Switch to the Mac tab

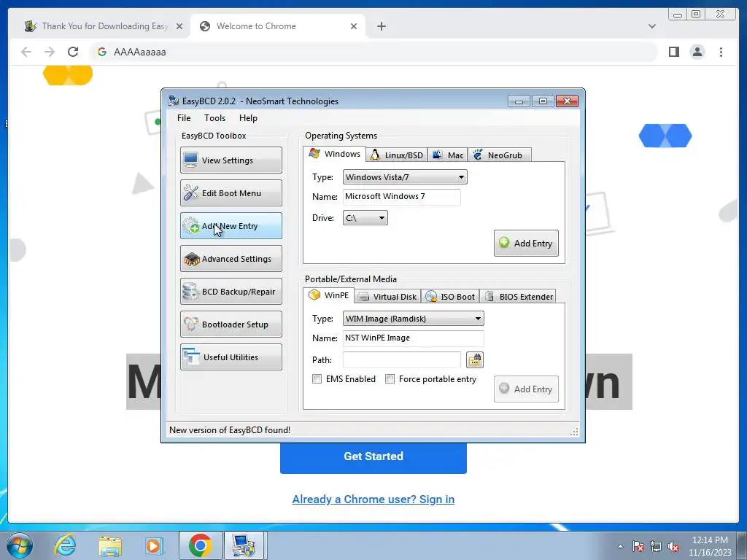448,155
